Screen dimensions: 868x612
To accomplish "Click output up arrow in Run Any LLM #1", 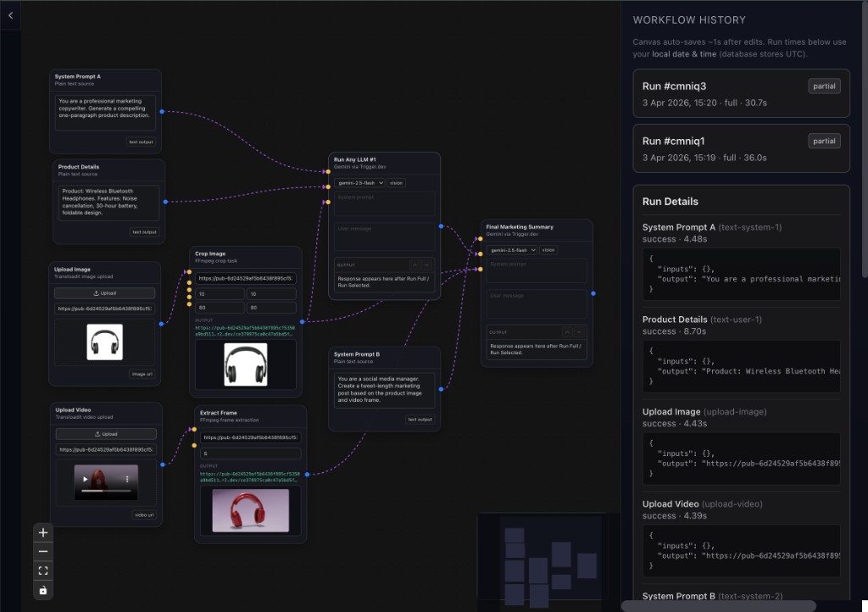I will (x=415, y=265).
